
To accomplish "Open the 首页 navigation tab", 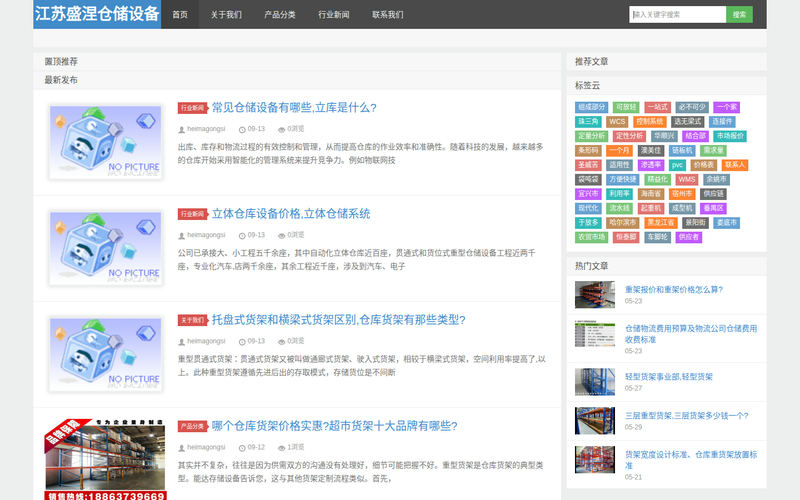I will point(180,14).
